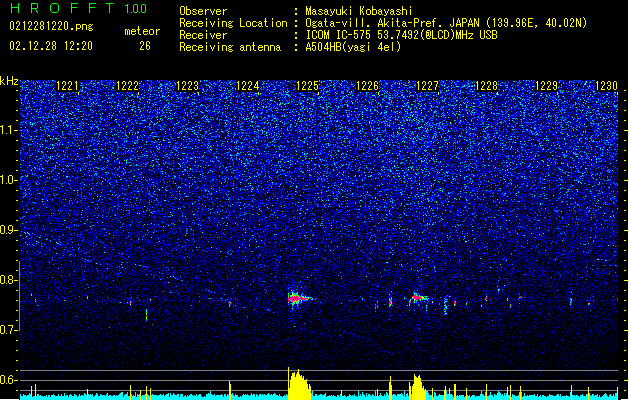Screen dimensions: 629x400
Task: Click the yellow intensity peak below 1227
Action: tap(418, 387)
